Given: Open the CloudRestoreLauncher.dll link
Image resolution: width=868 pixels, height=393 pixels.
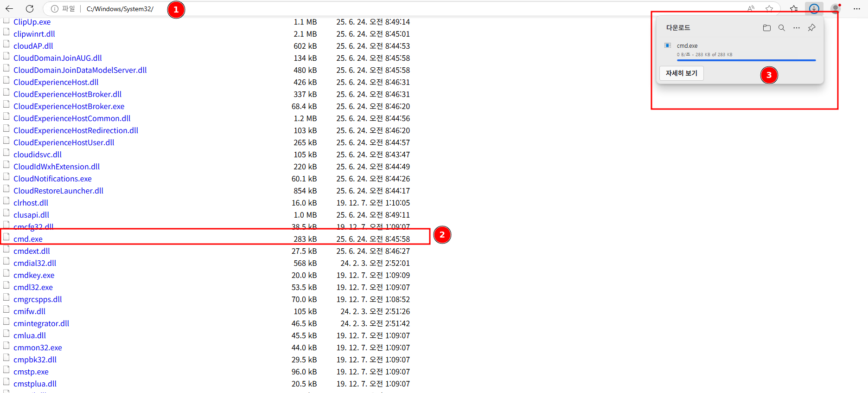Looking at the screenshot, I should 58,191.
